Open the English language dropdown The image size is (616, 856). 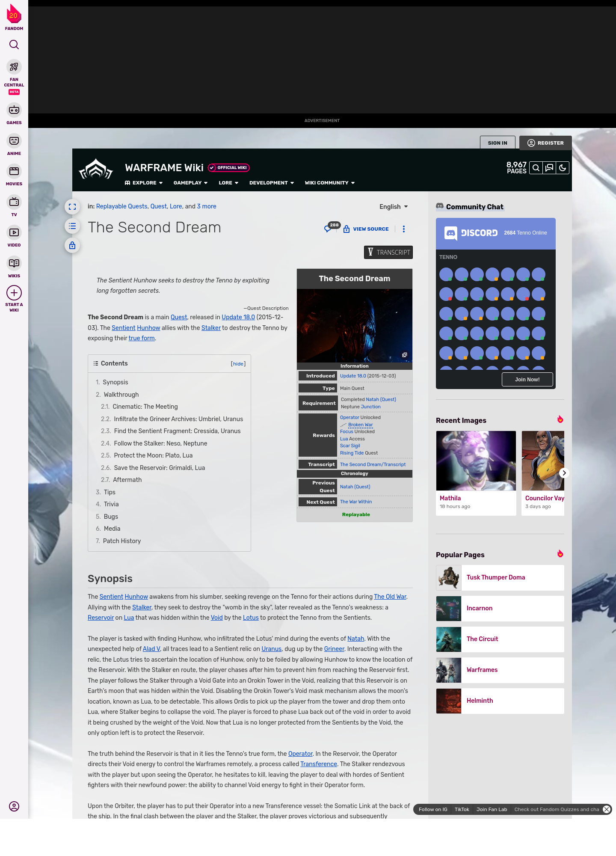(394, 207)
